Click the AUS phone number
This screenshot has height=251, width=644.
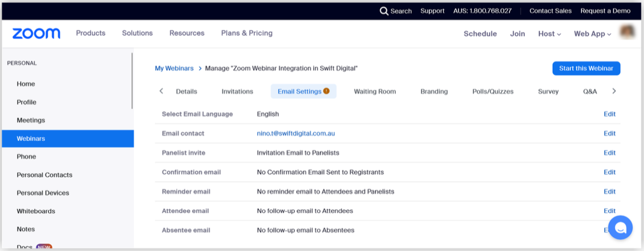pyautogui.click(x=482, y=11)
